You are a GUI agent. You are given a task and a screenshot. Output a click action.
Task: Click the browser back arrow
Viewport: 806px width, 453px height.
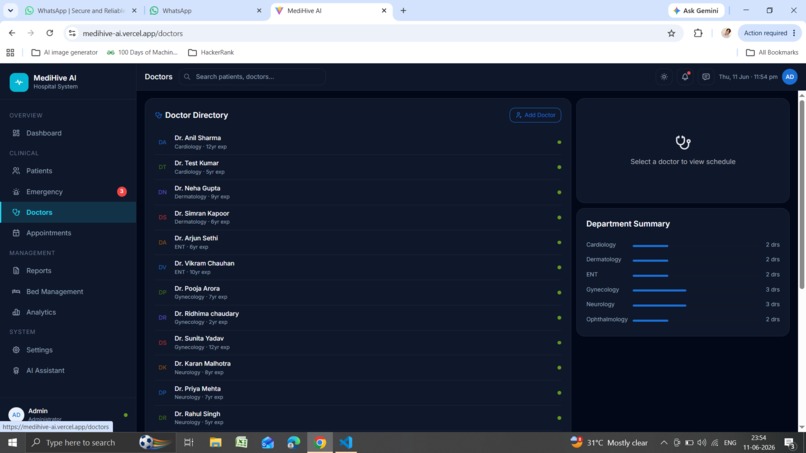12,33
